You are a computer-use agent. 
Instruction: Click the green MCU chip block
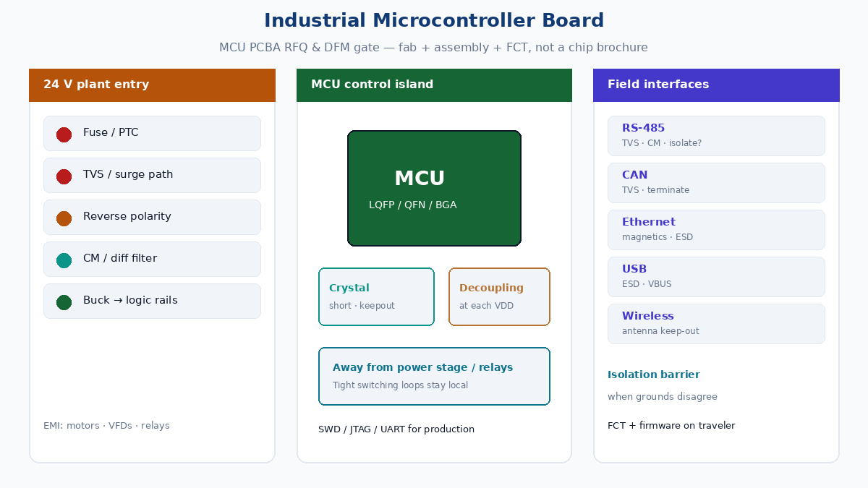(434, 189)
